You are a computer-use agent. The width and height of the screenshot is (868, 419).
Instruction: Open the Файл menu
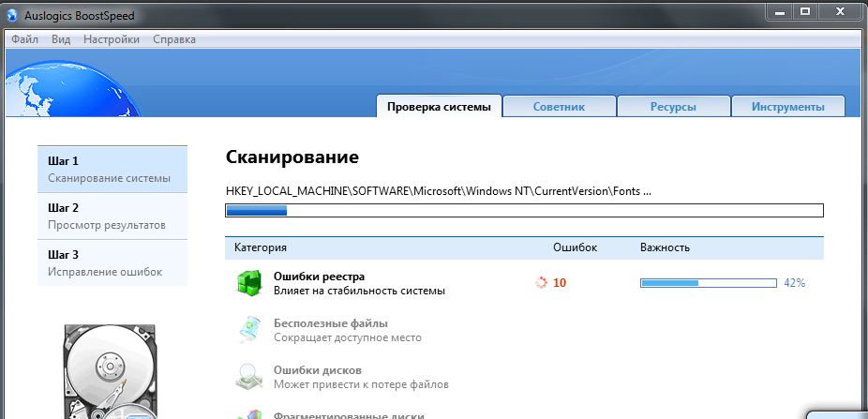[x=24, y=39]
